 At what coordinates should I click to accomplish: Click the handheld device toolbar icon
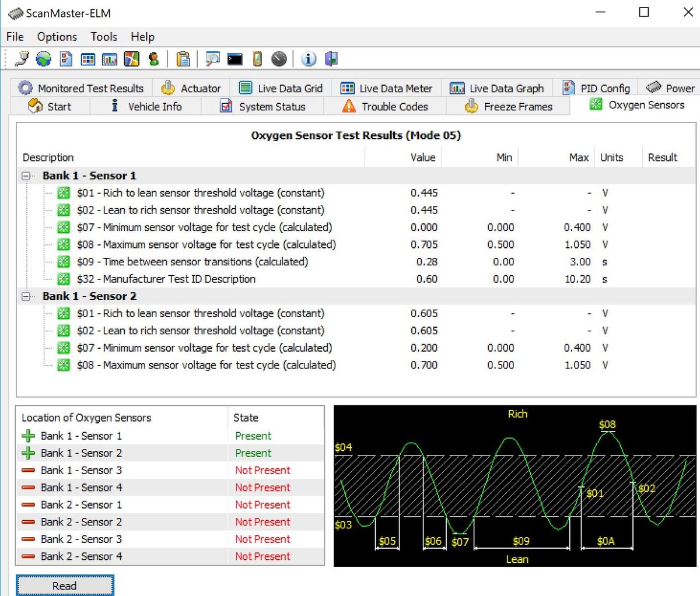(x=257, y=58)
